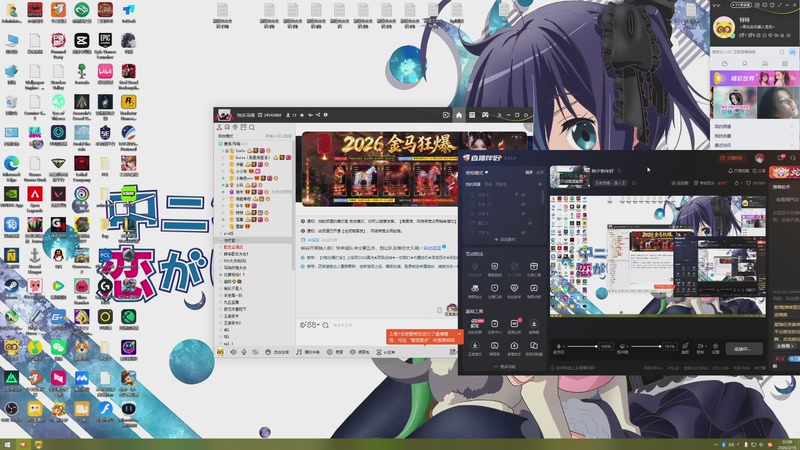This screenshot has height=450, width=800.
Task: Click the game controller icon in YY title bar
Action: 485,115
